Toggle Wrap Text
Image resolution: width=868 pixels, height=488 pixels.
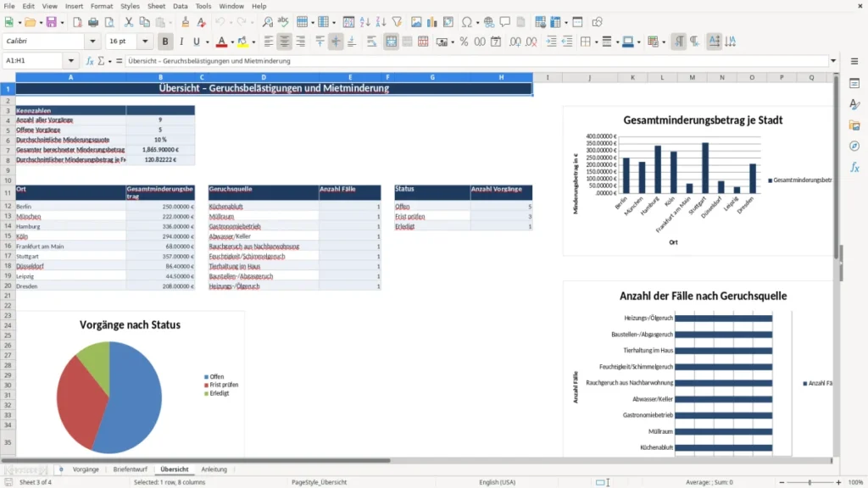371,42
